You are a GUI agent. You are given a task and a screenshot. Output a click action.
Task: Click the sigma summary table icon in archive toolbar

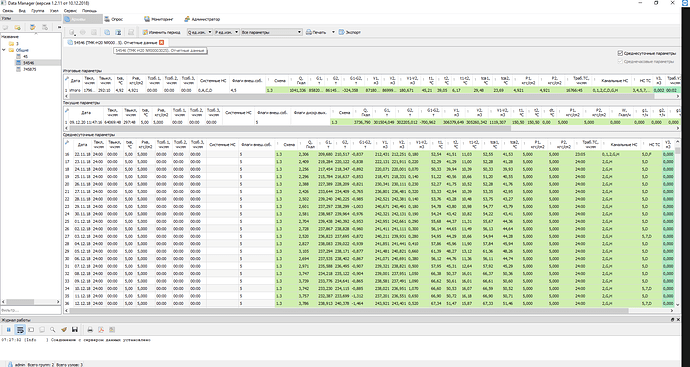[118, 32]
